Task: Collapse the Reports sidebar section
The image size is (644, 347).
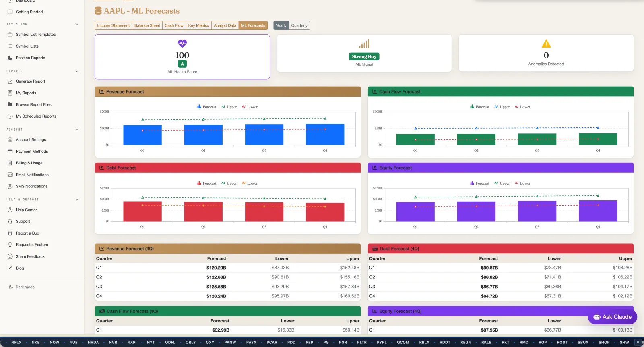Action: click(x=77, y=71)
